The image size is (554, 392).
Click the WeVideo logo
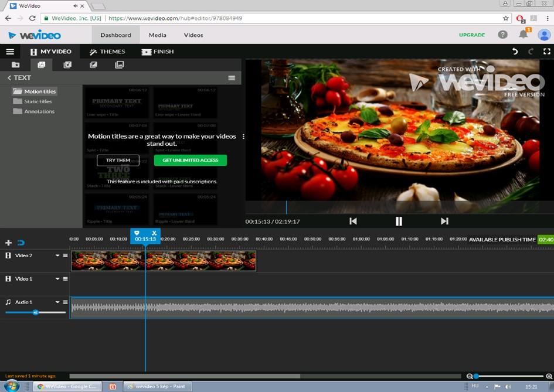pyautogui.click(x=35, y=35)
